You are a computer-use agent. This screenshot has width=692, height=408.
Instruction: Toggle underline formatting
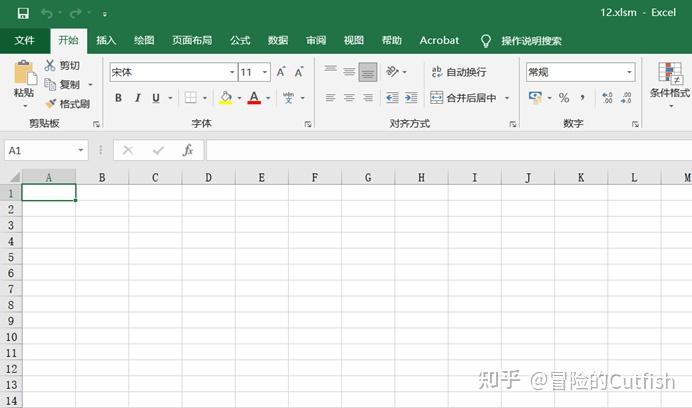tap(156, 98)
